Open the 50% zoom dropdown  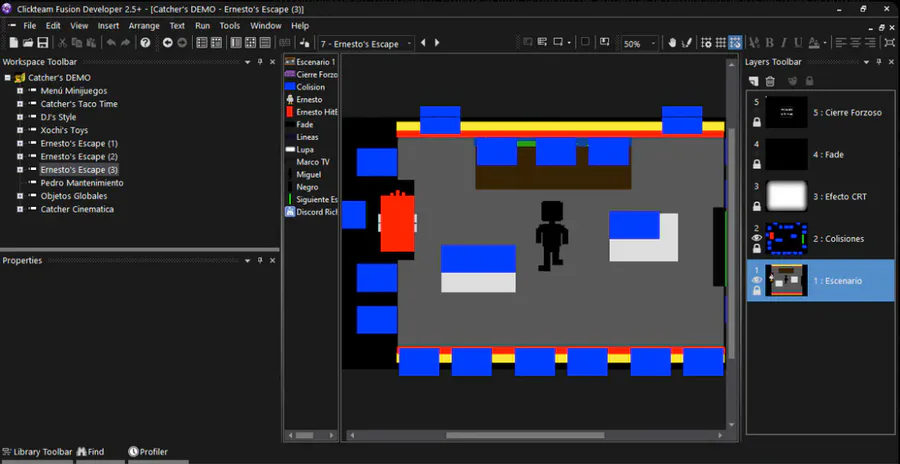(640, 44)
